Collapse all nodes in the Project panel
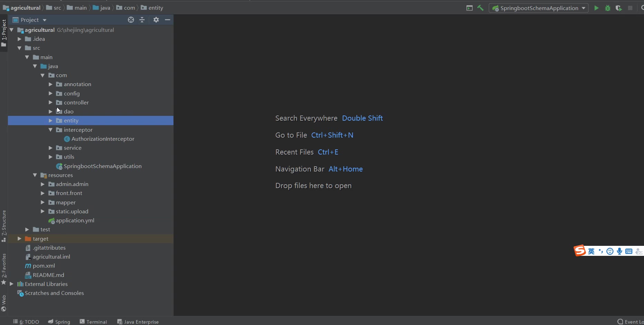The image size is (644, 325). tap(142, 20)
